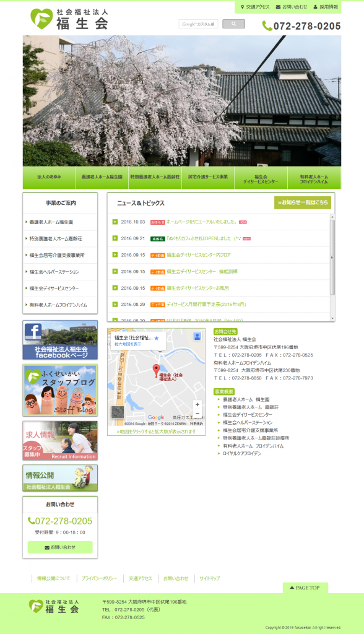Zoom in on the embedded map
364x634 pixels.
coord(197,404)
